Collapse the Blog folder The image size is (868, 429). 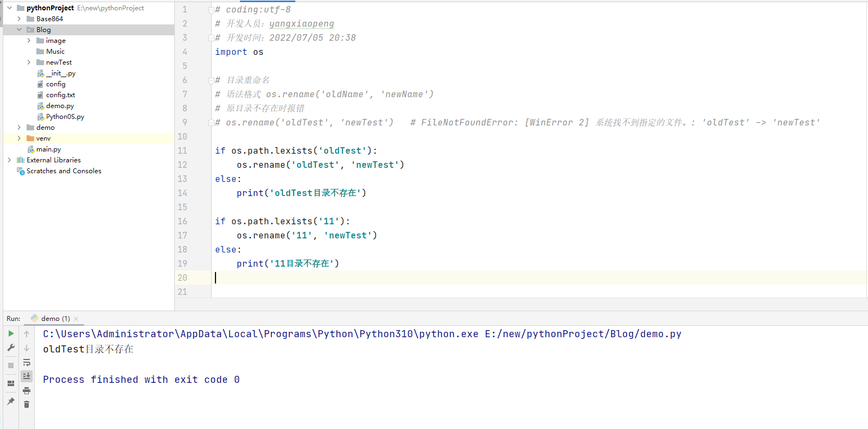pyautogui.click(x=19, y=30)
